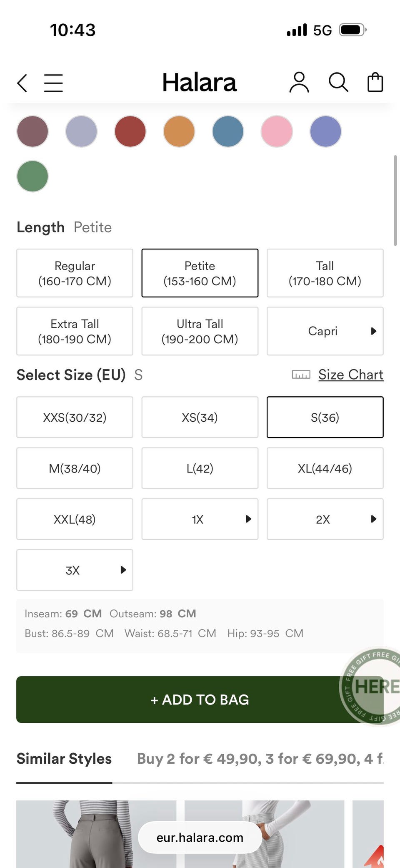Open the shopping bag icon

[x=375, y=82]
